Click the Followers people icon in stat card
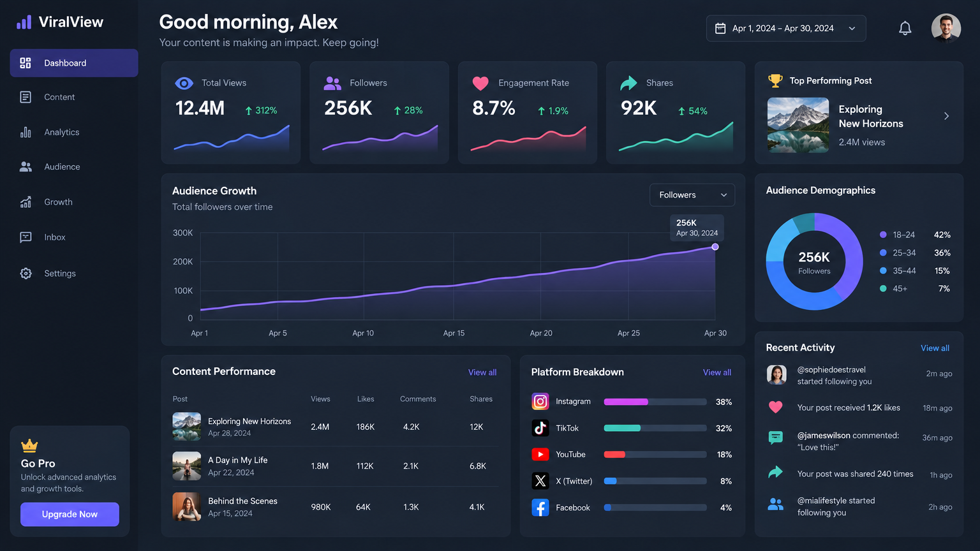This screenshot has width=980, height=551. point(332,83)
